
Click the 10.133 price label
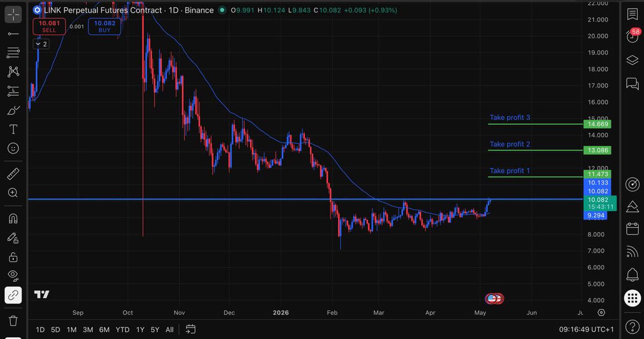click(597, 183)
